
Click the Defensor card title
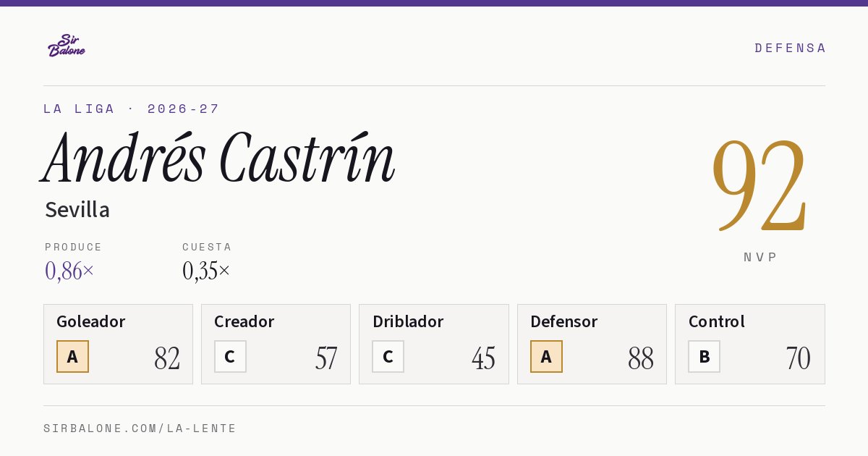(564, 321)
